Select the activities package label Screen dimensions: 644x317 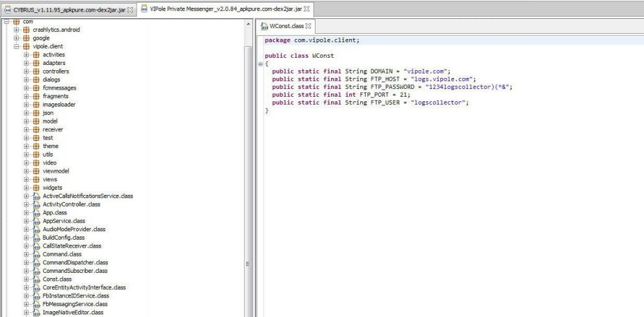(53, 55)
